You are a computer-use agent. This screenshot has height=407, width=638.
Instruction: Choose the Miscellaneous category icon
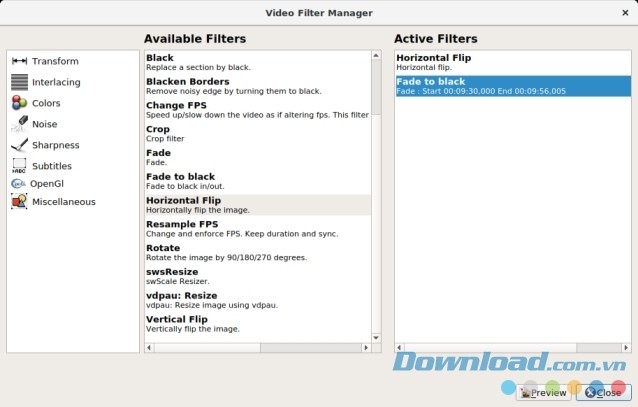pyautogui.click(x=19, y=201)
